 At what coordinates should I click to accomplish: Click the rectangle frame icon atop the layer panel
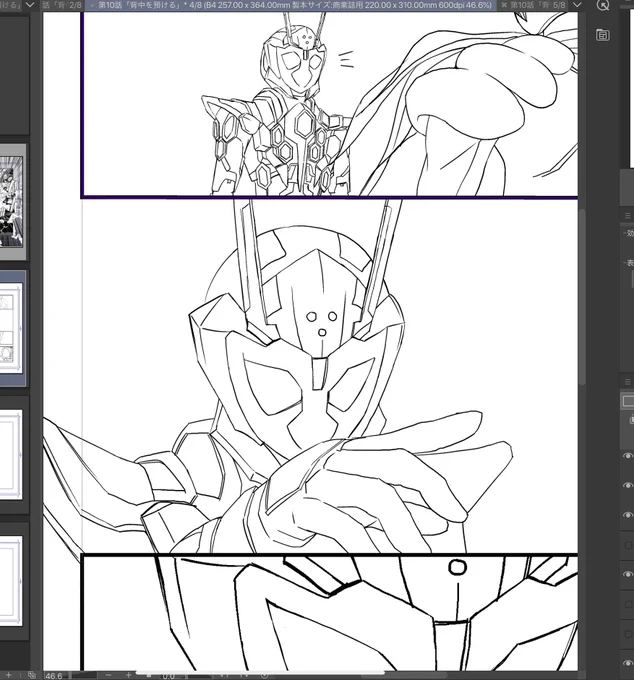(627, 401)
